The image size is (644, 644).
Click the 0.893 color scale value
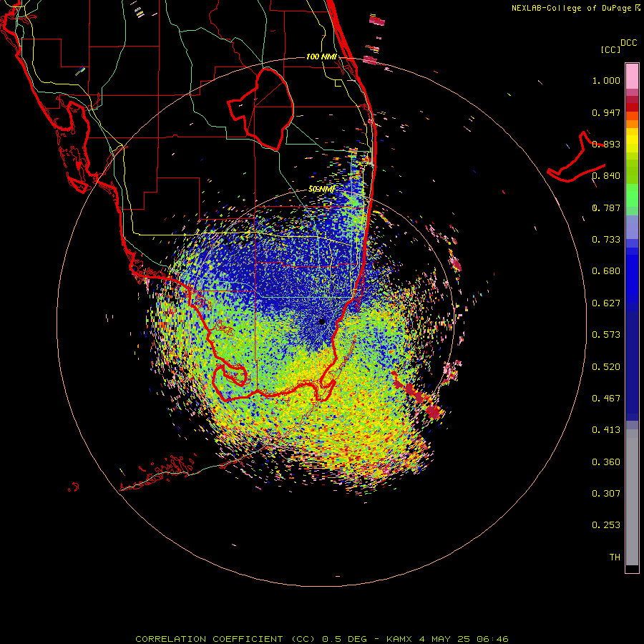606,144
